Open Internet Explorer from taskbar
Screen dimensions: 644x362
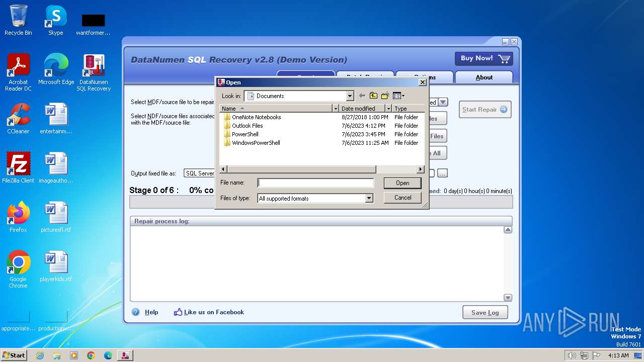click(x=40, y=355)
